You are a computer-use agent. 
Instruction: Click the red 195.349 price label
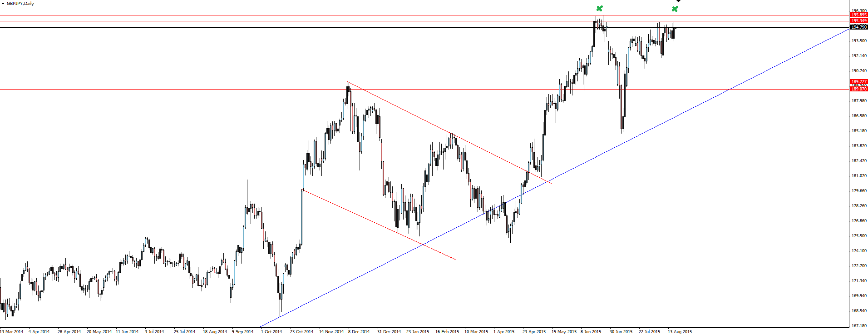[858, 21]
